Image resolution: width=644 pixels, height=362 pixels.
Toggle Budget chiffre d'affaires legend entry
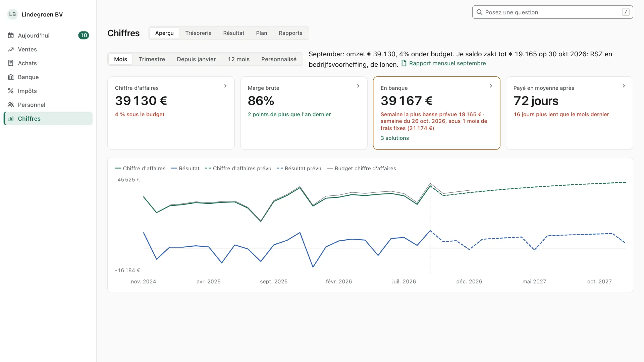click(x=361, y=168)
